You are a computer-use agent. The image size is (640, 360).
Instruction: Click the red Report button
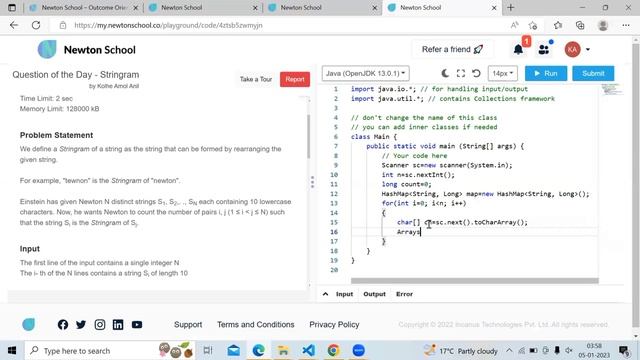tap(295, 79)
